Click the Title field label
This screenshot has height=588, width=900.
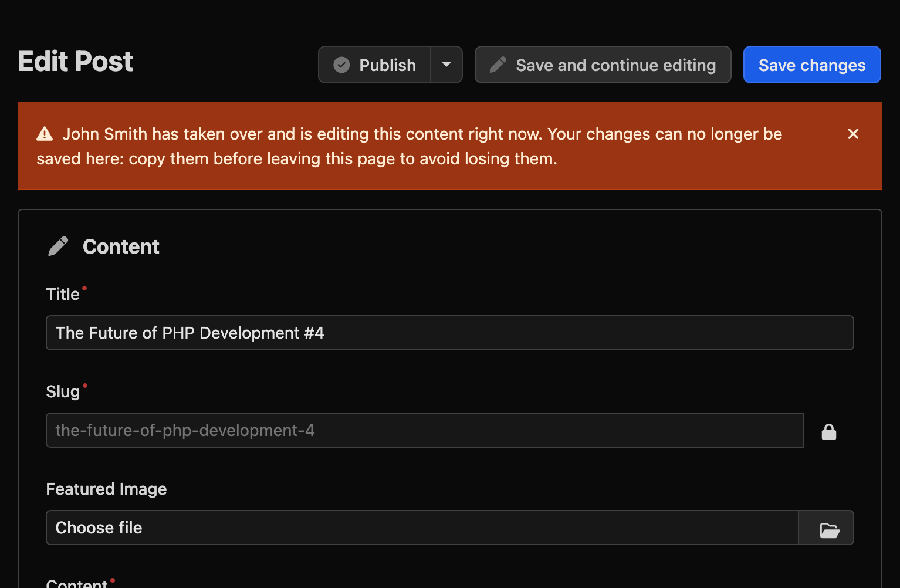click(63, 294)
